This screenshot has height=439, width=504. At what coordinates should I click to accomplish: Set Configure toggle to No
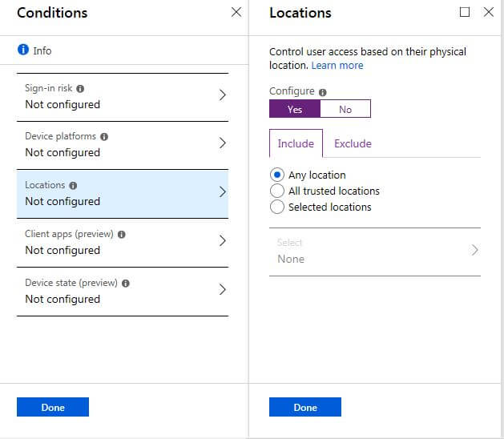point(345,109)
